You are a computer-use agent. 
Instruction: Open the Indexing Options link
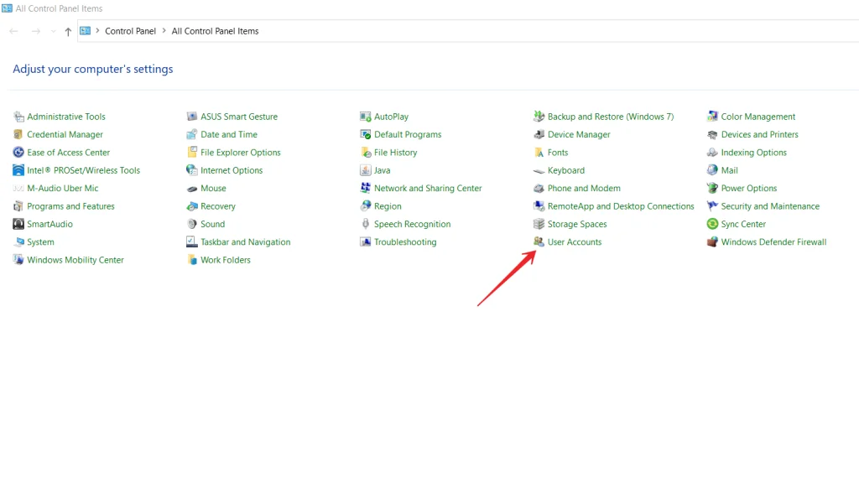coord(754,153)
